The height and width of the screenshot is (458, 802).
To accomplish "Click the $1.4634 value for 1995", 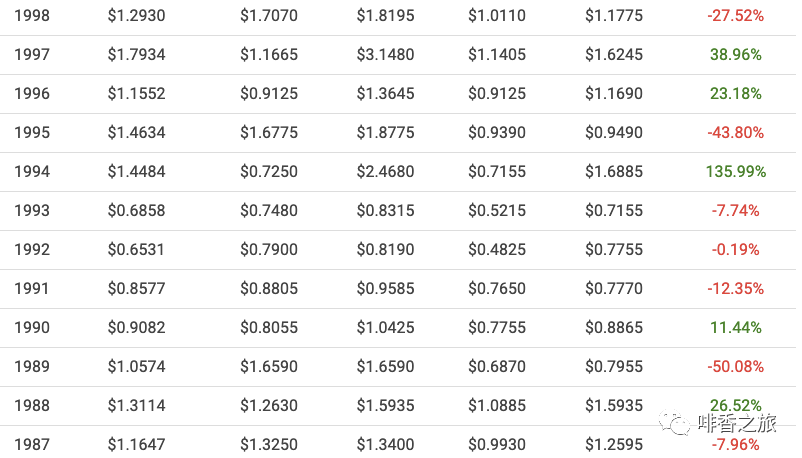I will [137, 133].
